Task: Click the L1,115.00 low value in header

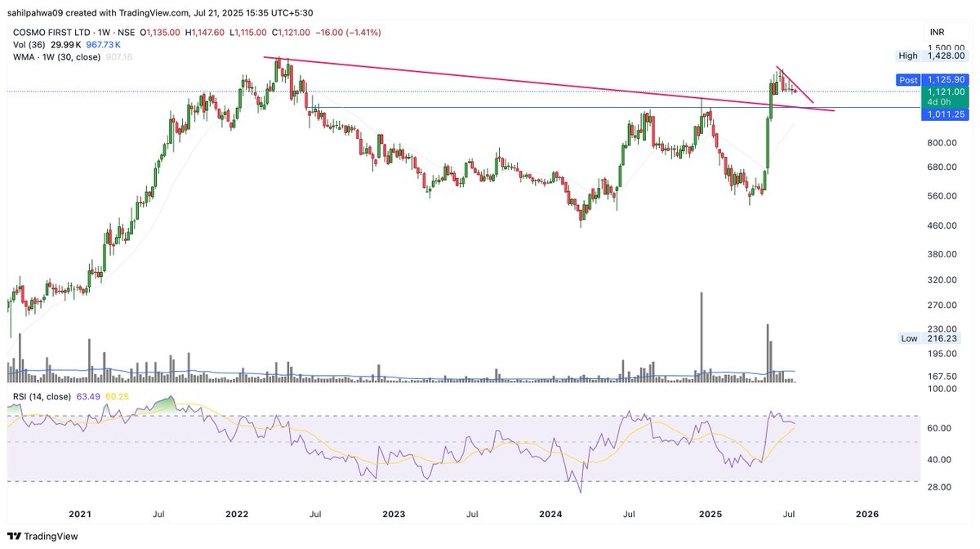Action: [x=250, y=32]
